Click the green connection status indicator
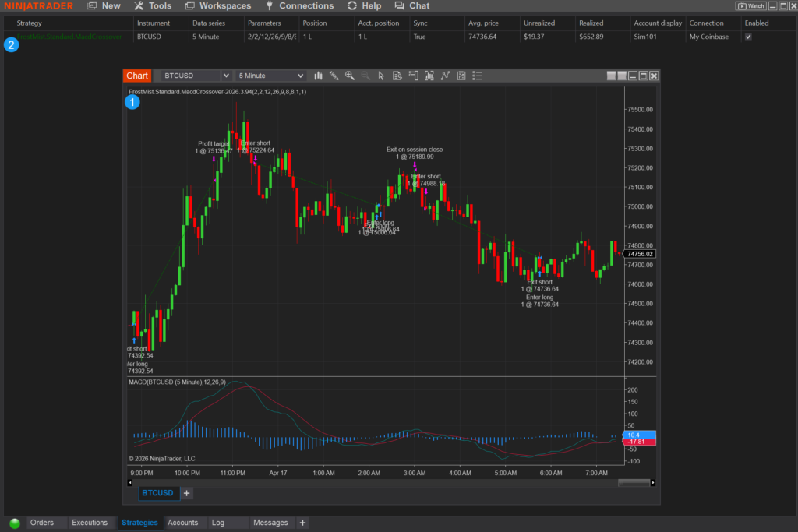This screenshot has width=798, height=532. 15,523
